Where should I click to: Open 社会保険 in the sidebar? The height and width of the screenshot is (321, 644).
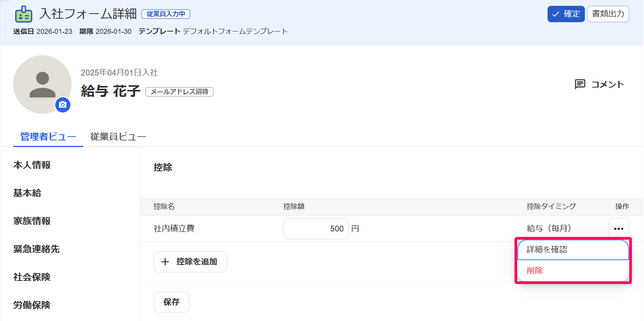point(32,277)
